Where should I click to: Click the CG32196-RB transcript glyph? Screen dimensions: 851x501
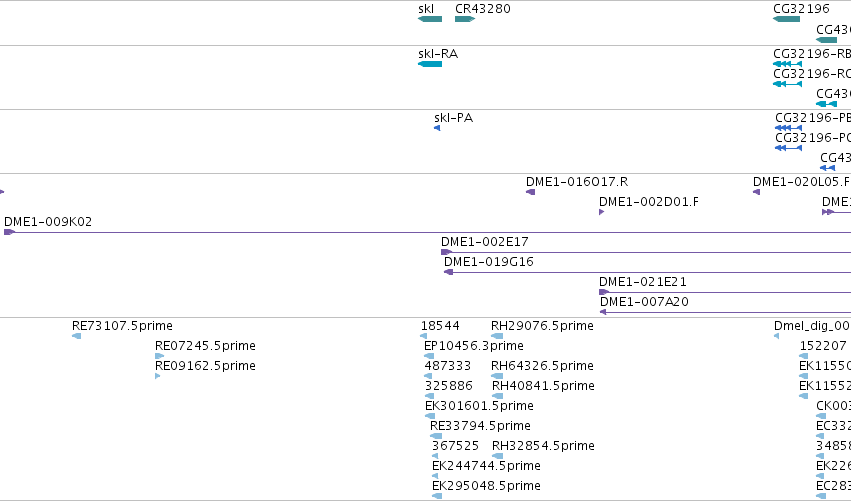(788, 64)
